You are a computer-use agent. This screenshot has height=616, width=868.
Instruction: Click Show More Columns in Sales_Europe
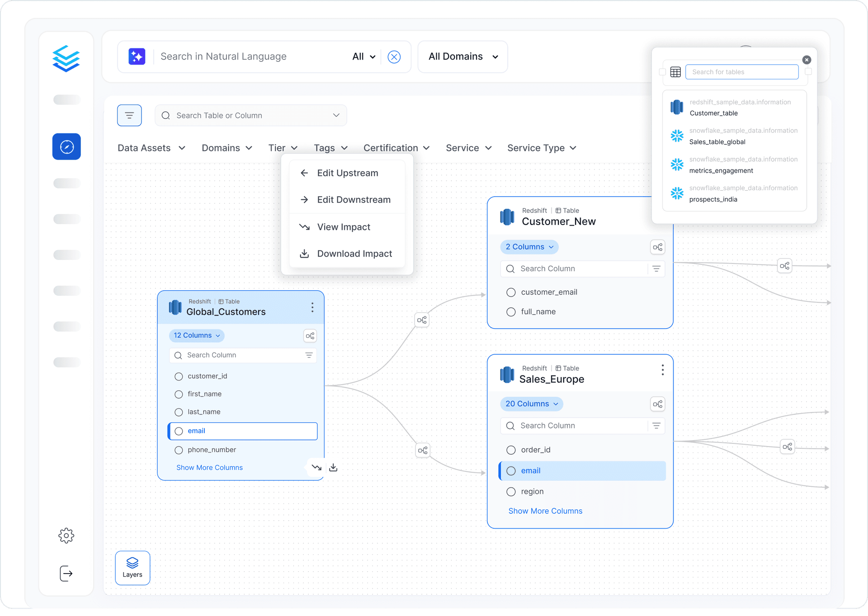point(545,511)
